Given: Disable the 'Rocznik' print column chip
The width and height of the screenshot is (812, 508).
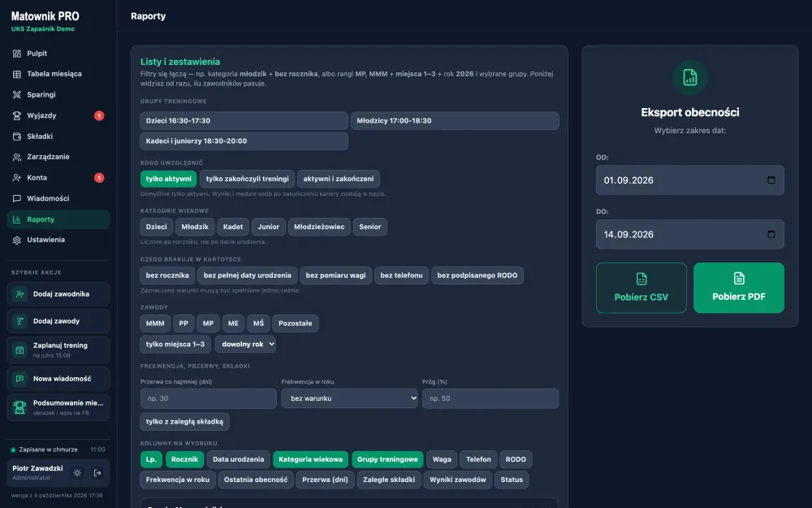Looking at the screenshot, I should (184, 459).
